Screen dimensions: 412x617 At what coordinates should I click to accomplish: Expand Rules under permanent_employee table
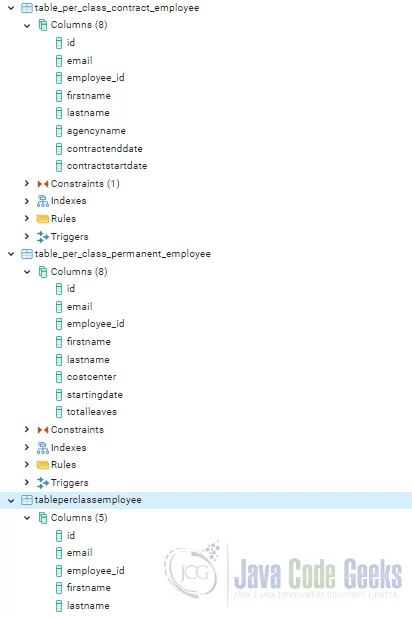(x=27, y=464)
